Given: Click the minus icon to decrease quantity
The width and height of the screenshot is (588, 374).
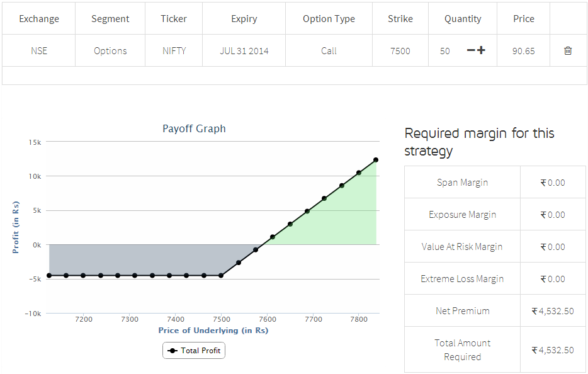Looking at the screenshot, I should pos(470,50).
